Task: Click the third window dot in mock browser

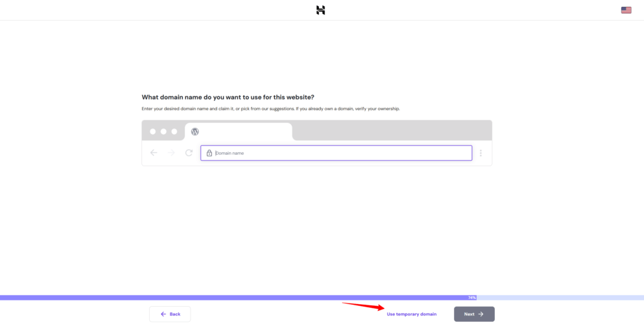Action: tap(174, 132)
